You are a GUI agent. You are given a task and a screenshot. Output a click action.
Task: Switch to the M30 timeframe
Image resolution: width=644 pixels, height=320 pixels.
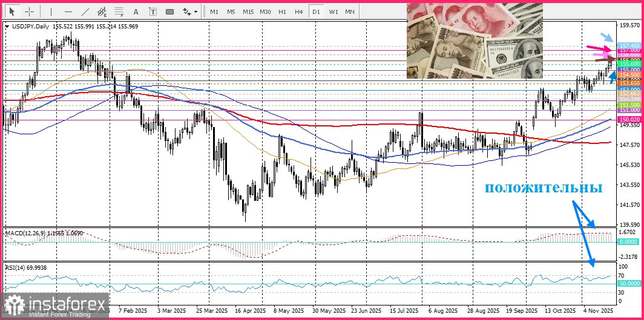[x=265, y=11]
